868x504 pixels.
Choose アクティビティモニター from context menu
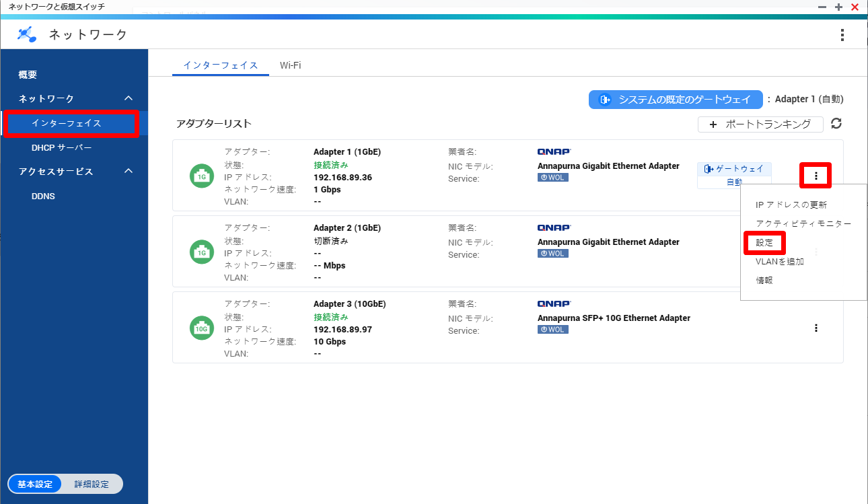803,223
